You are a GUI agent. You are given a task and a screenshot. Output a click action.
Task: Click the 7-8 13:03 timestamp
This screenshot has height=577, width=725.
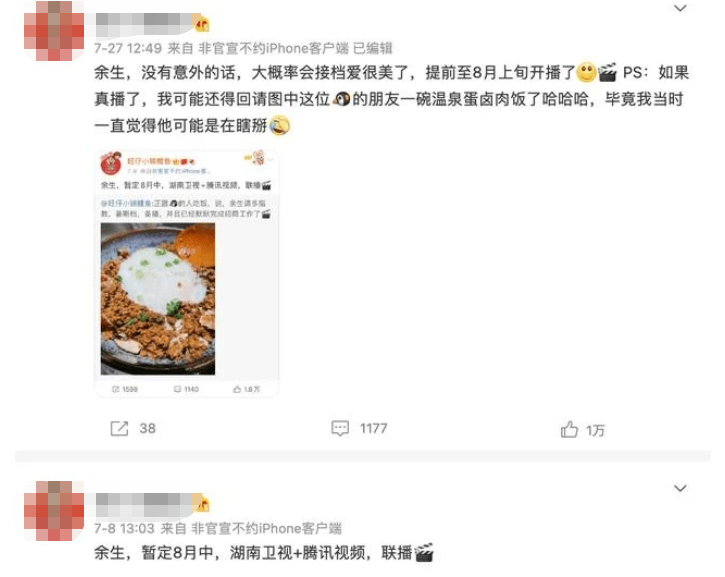(124, 528)
